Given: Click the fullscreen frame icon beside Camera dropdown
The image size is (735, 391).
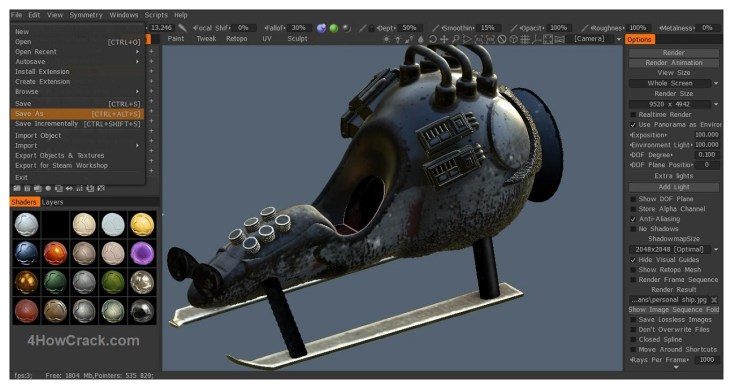Looking at the screenshot, I should 548,39.
